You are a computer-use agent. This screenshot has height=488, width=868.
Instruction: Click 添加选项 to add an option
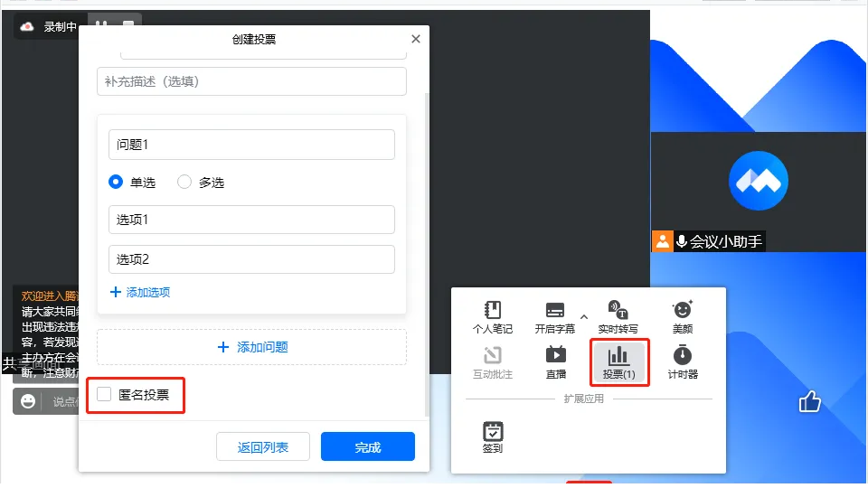tap(140, 292)
